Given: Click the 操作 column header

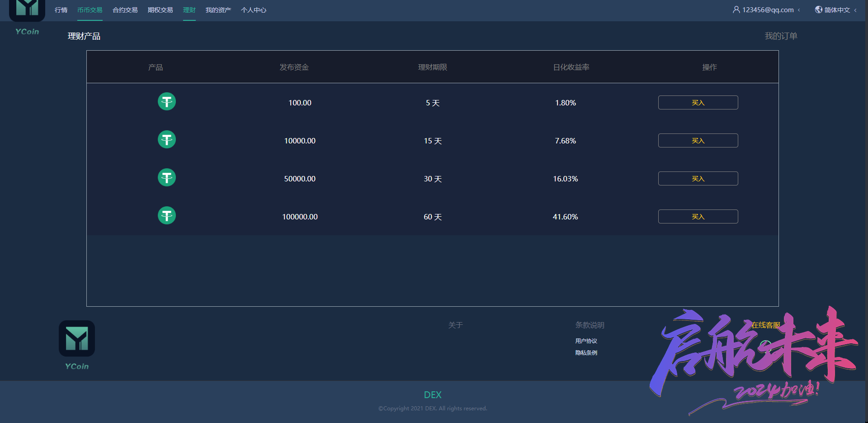Looking at the screenshot, I should [x=709, y=67].
